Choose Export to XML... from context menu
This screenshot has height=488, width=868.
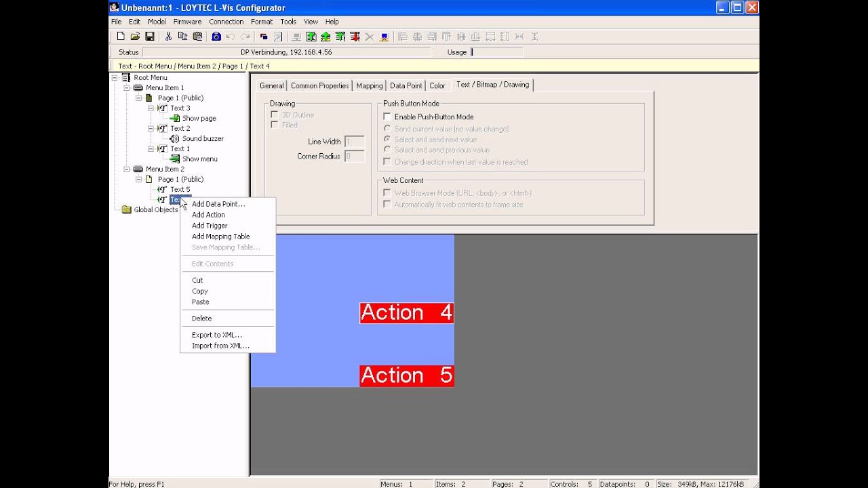tap(228, 335)
